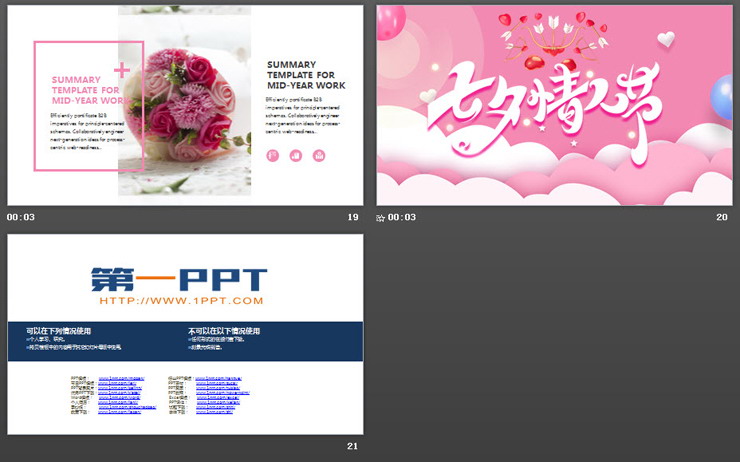Select the 第一PPT logo on slide 21
Viewport: 740px width, 462px height.
pos(180,277)
